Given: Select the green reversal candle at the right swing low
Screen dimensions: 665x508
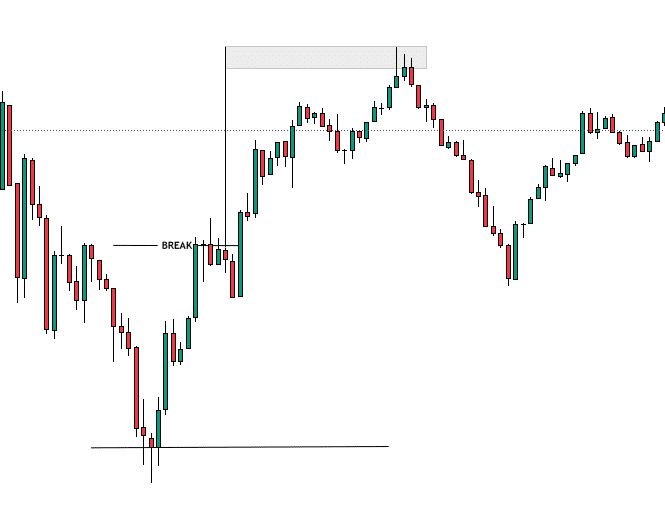Looking at the screenshot, I should coord(515,251).
